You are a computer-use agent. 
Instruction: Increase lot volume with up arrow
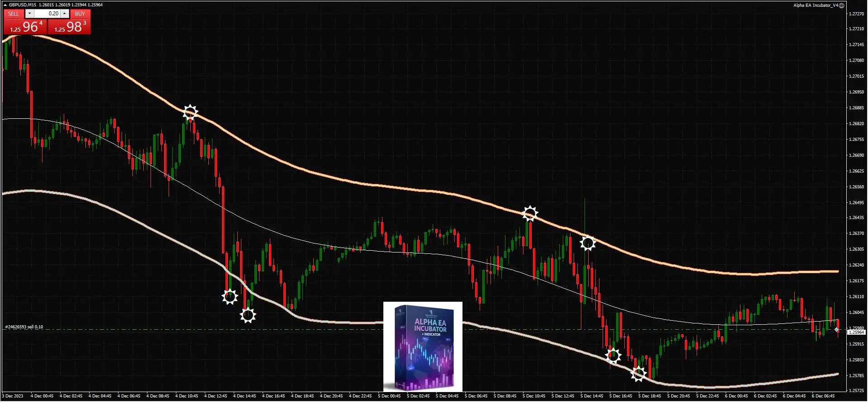tap(64, 14)
